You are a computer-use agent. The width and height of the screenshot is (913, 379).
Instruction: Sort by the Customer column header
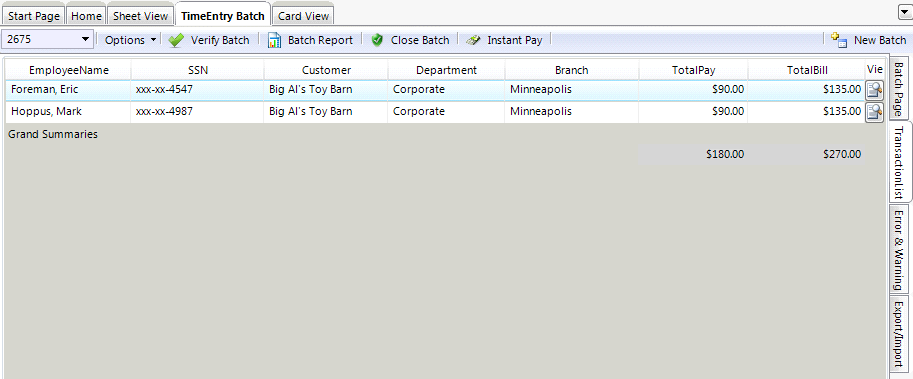click(326, 70)
